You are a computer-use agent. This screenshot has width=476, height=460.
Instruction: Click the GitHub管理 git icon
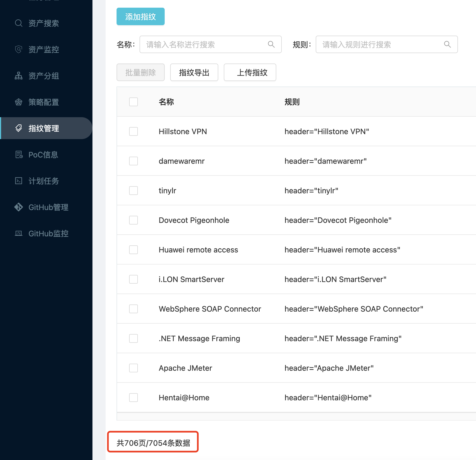click(x=19, y=207)
